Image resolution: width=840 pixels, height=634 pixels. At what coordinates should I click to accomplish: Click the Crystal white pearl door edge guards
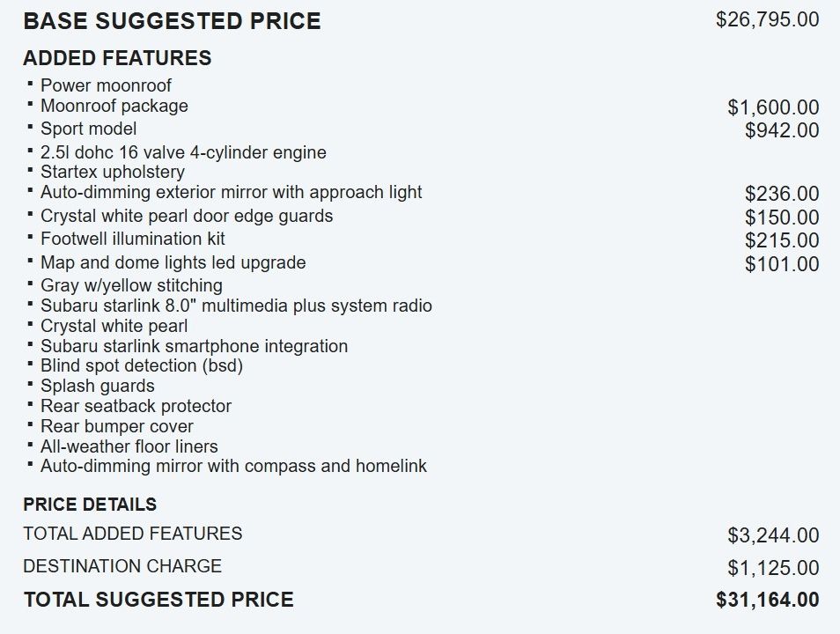pos(187,216)
